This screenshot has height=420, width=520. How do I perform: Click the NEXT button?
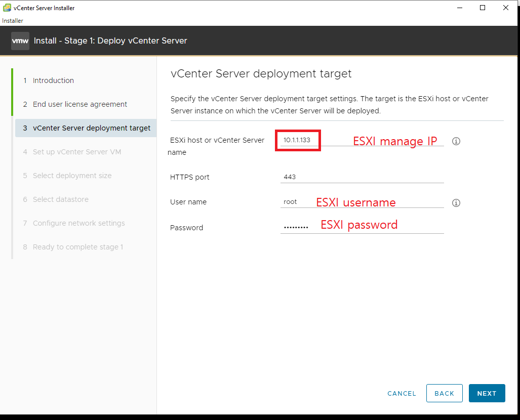pos(487,393)
